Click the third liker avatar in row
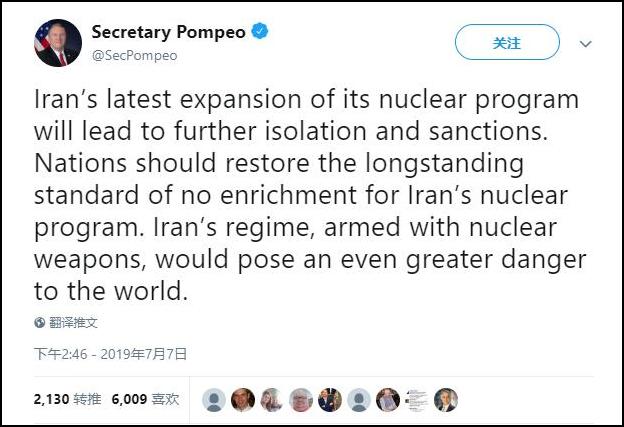The image size is (624, 427). coord(272,400)
